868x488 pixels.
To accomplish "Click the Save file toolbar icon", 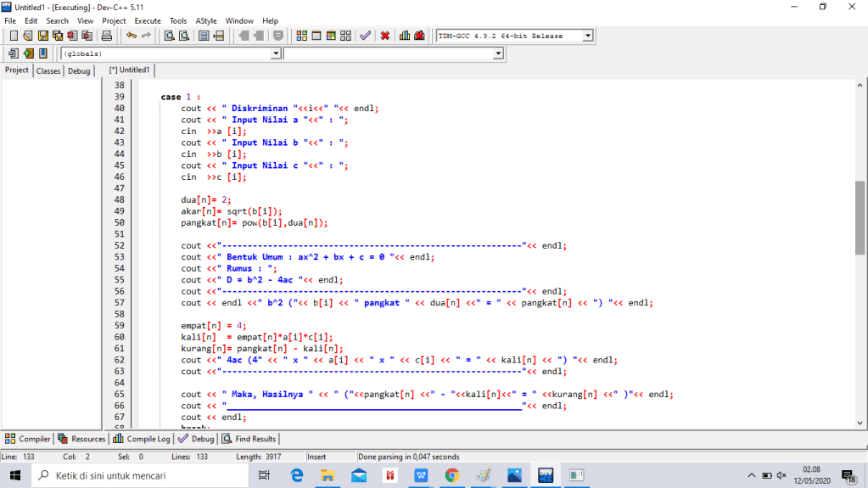I will 43,36.
